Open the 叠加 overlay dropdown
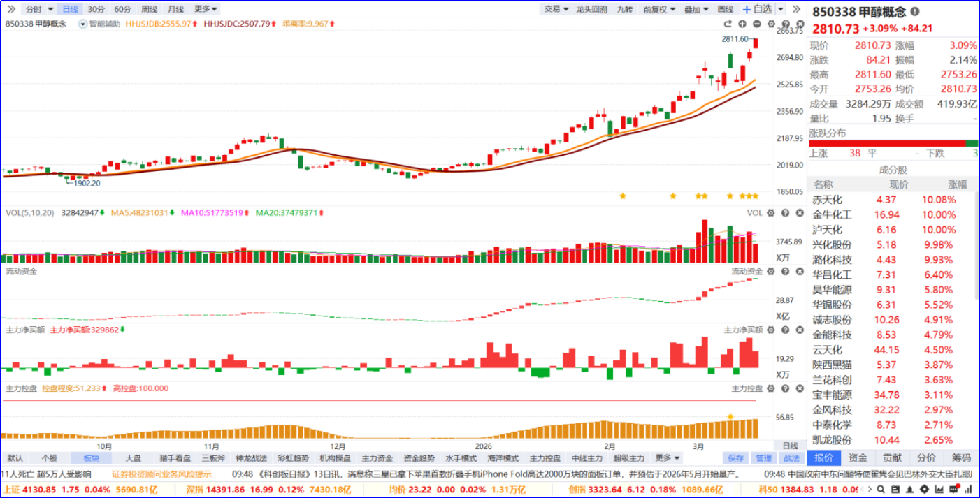This screenshot has width=980, height=498. [x=696, y=9]
